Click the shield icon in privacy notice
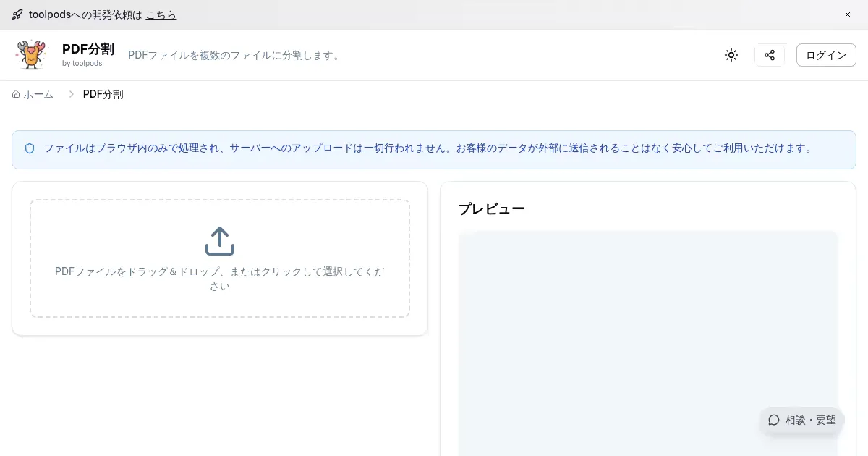 tap(30, 148)
